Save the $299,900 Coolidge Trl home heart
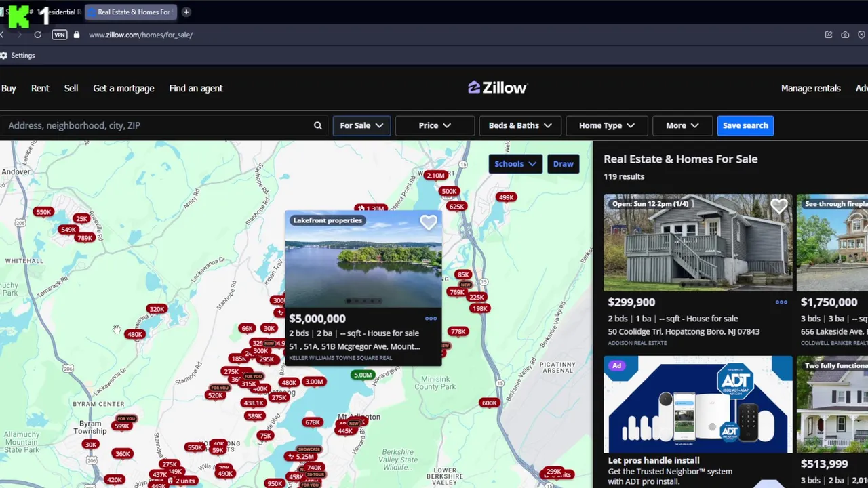The width and height of the screenshot is (868, 488). (x=779, y=206)
